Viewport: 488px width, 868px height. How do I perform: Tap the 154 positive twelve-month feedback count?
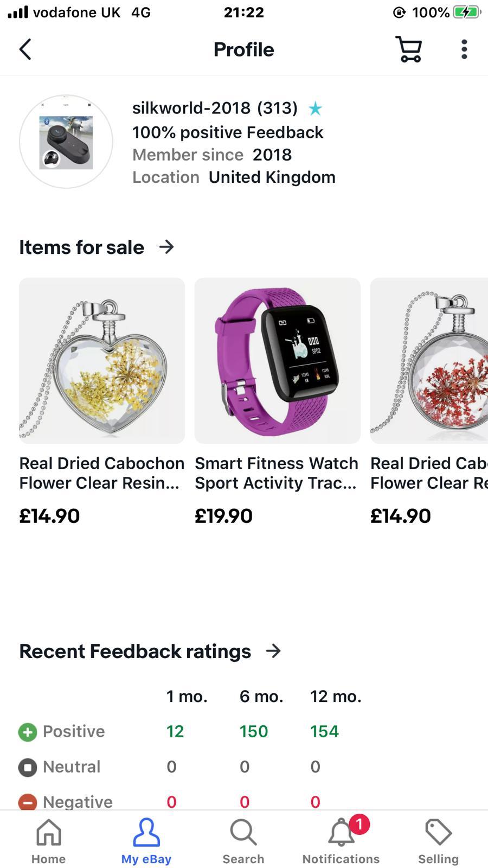point(324,731)
